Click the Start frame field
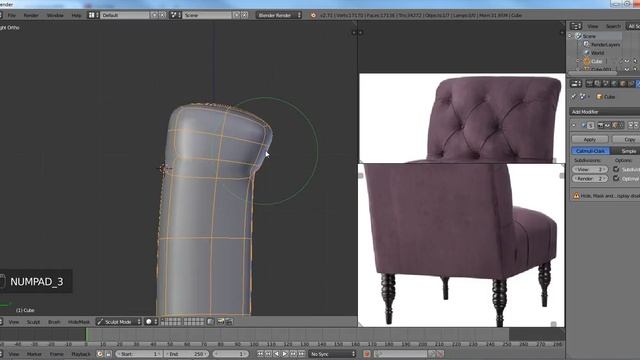The image size is (640, 360). (x=139, y=354)
